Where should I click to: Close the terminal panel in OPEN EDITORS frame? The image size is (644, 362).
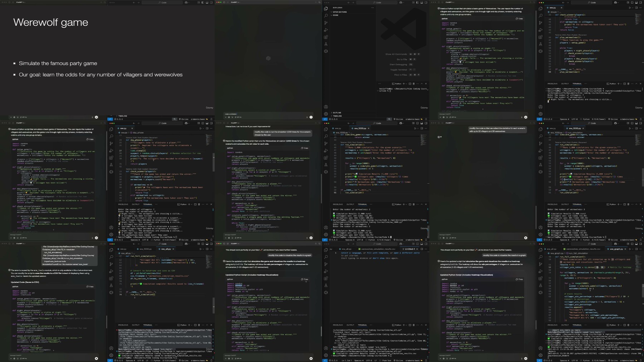426,84
